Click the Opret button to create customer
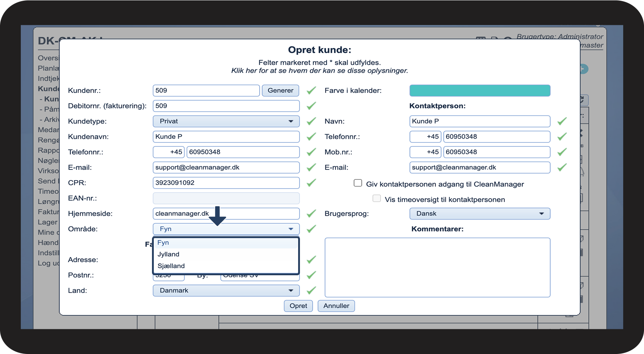Screen dimensions: 644x354 (298, 306)
